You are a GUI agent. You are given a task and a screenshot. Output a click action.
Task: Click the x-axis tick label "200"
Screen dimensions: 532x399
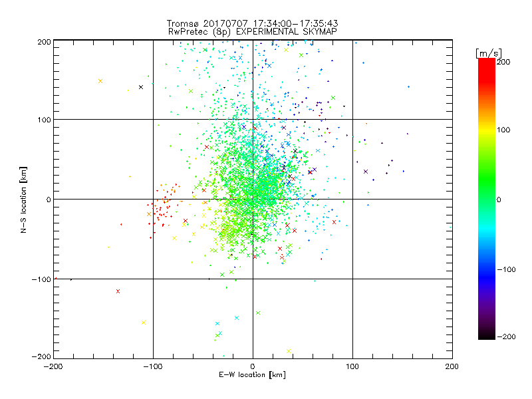coord(452,366)
